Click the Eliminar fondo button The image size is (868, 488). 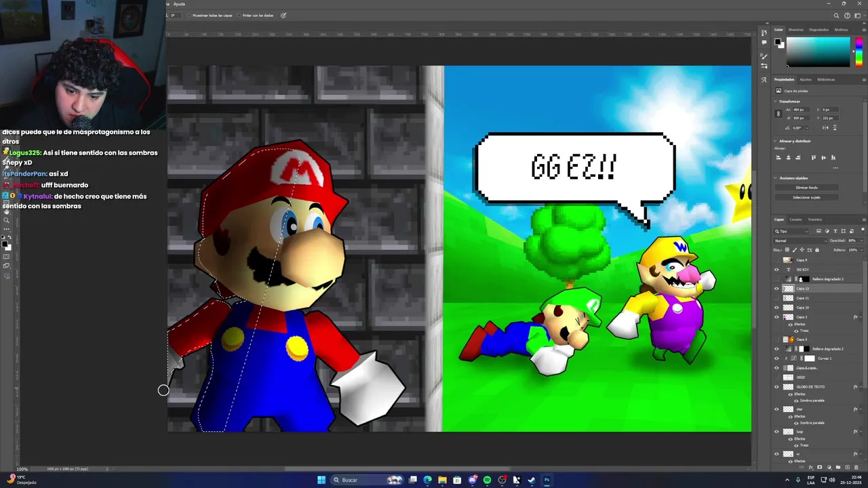pos(806,188)
